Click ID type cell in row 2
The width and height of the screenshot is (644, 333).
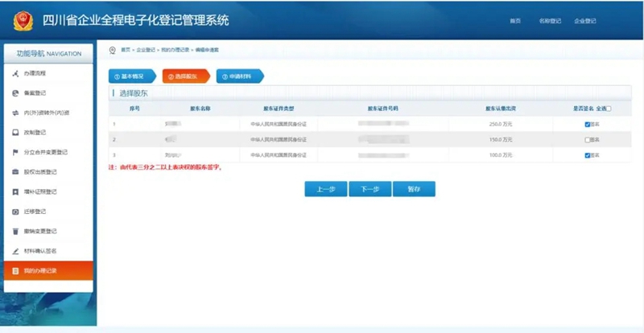tap(279, 140)
